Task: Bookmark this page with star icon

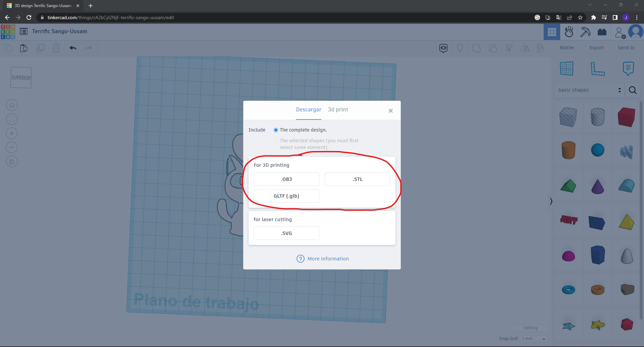Action: pos(580,17)
